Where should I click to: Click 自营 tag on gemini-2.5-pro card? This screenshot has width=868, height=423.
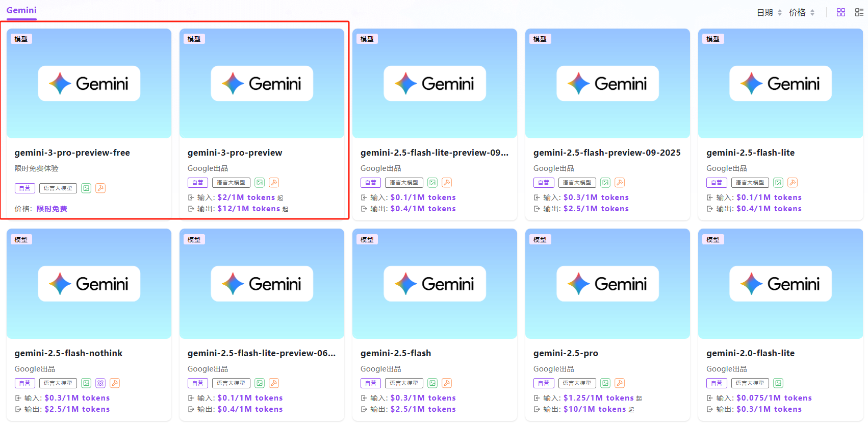pos(544,383)
